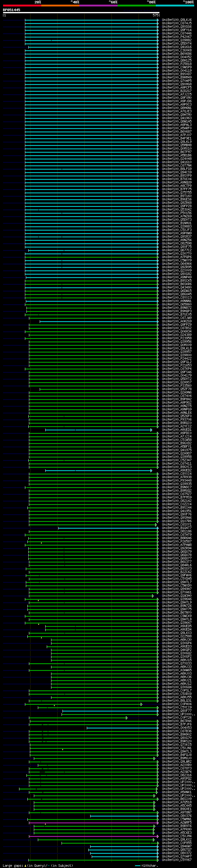
Task: Select the UniRef100_A7Q518 label
Action: [177, 802]
